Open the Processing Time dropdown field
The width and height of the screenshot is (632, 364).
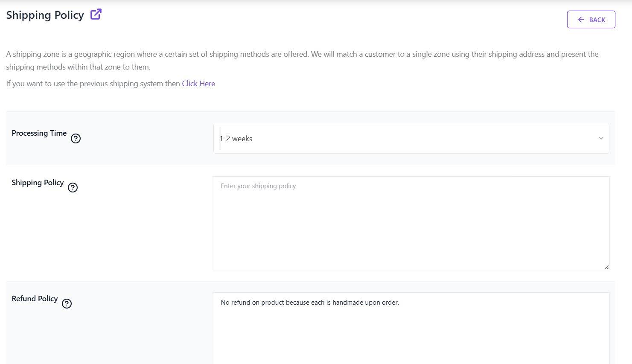pyautogui.click(x=411, y=138)
